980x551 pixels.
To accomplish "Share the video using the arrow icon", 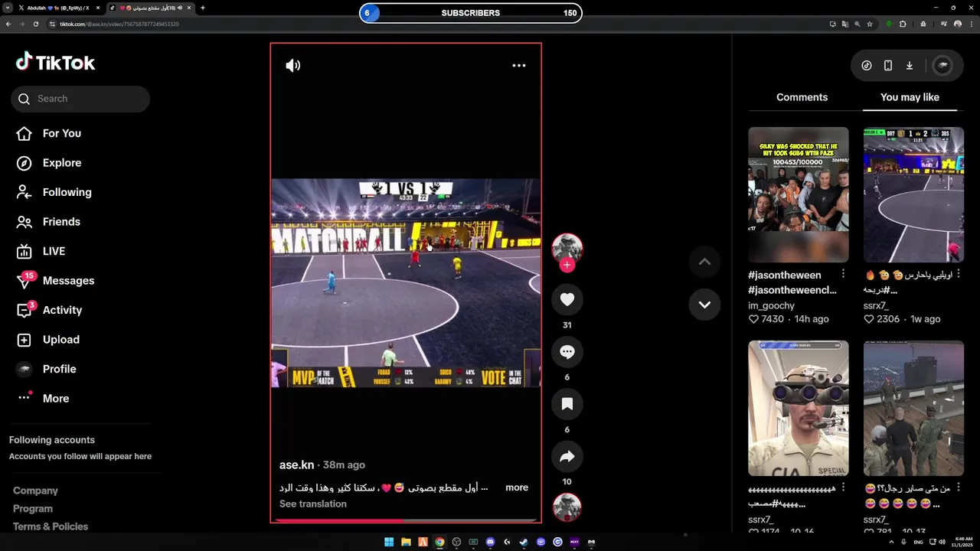I will pyautogui.click(x=567, y=457).
